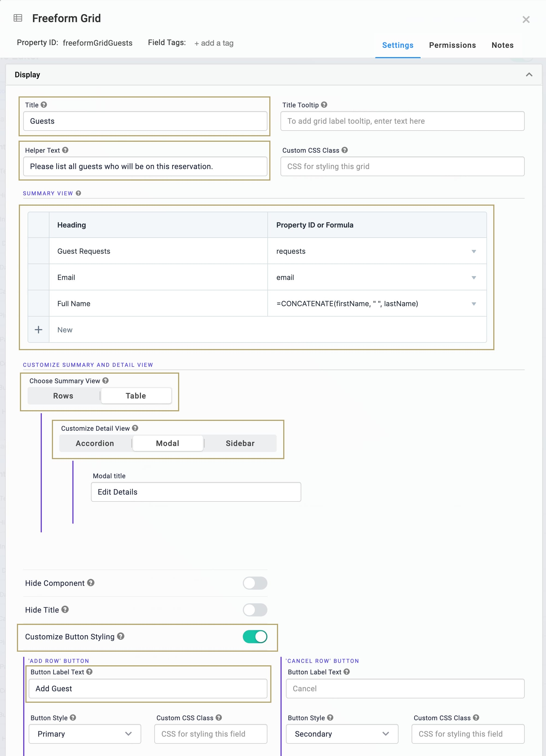The image size is (546, 756).
Task: Click the 'Full Name' heading cell
Action: pyautogui.click(x=158, y=303)
